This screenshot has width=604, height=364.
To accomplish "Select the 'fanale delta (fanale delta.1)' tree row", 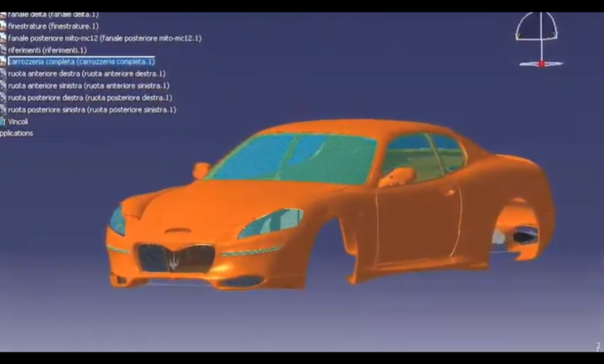I will coord(53,15).
